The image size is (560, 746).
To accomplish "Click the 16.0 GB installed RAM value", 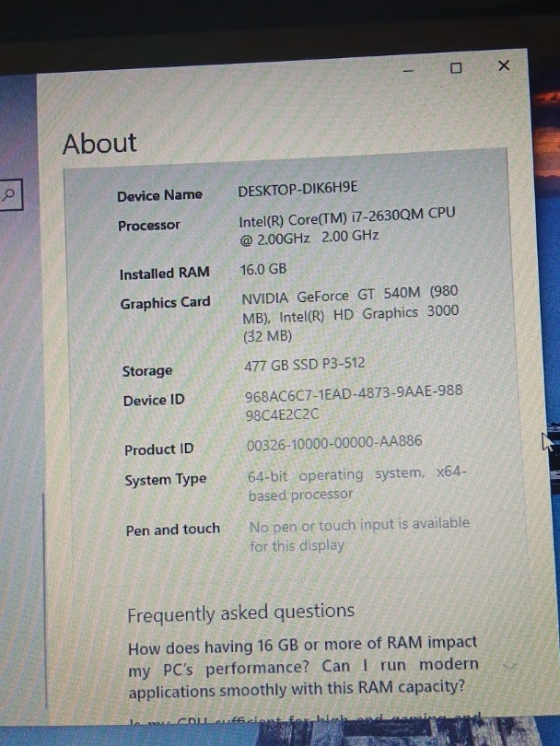I will 263,269.
